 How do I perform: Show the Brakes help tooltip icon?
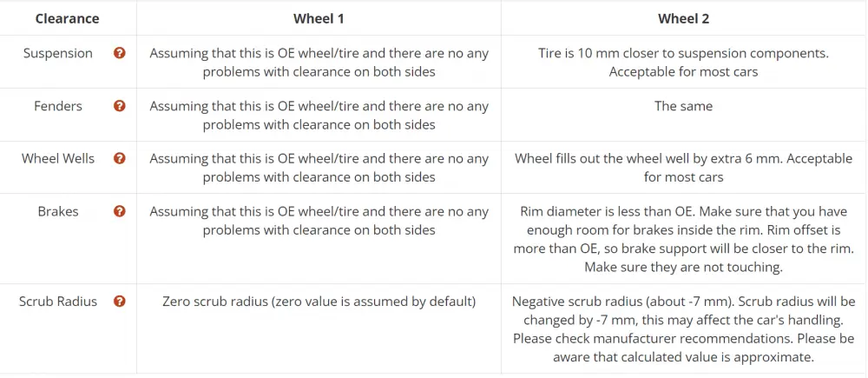click(120, 211)
